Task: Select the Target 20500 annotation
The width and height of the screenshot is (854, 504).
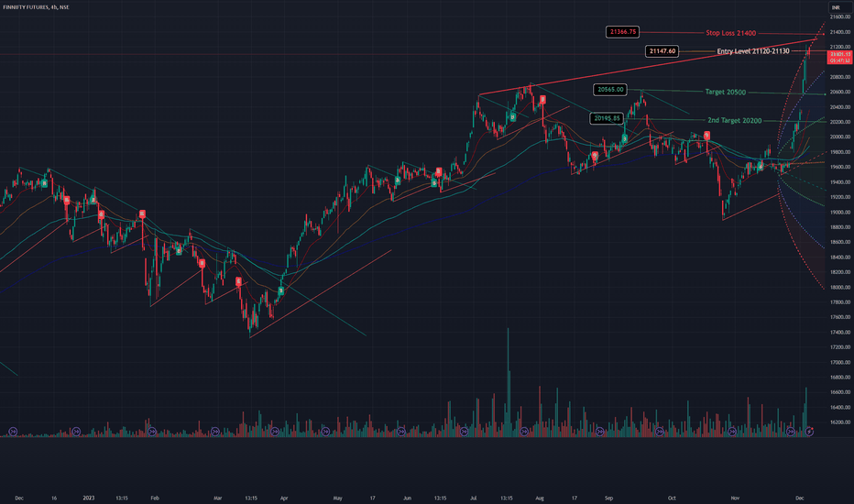Action: pyautogui.click(x=726, y=92)
